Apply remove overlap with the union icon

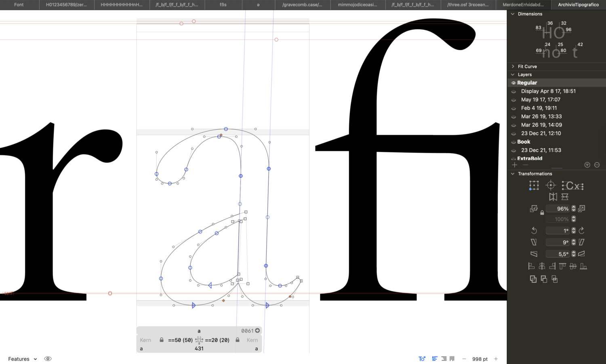click(533, 279)
